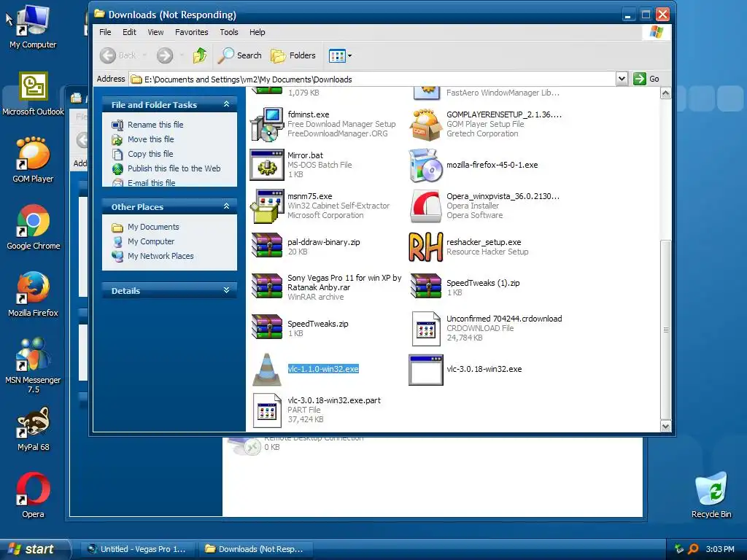Viewport: 747px width, 560px height.
Task: Select the Mirror.bat batch file icon
Action: tap(267, 165)
